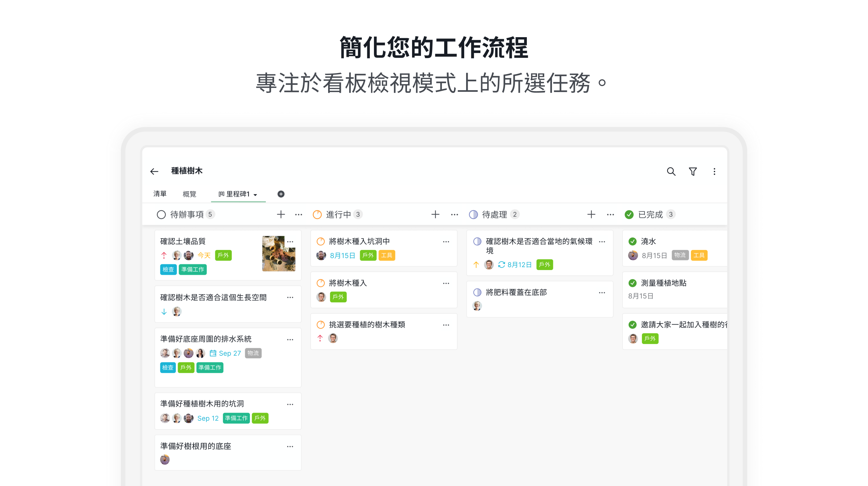
Task: Click the 今天 due label
Action: tap(204, 255)
